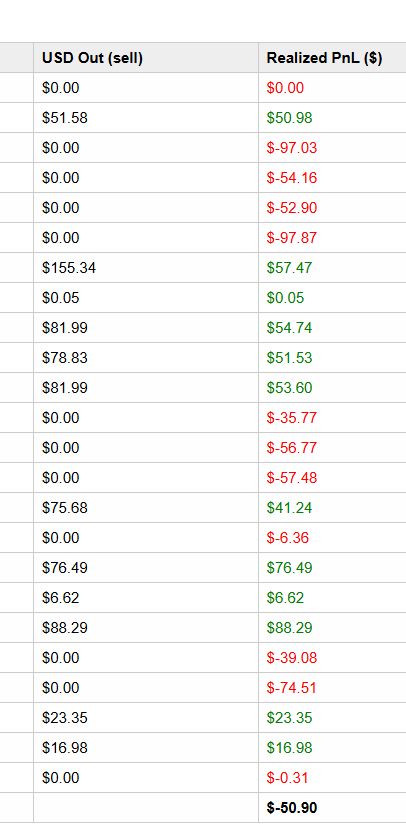406x834 pixels.
Task: Select the $50.98 realized PnL cell
Action: coord(332,118)
